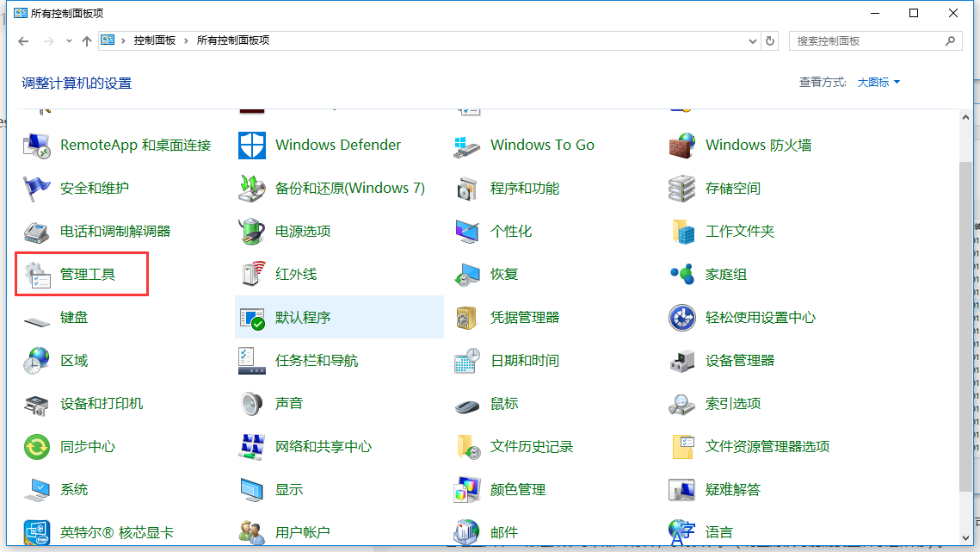The image size is (980, 552).
Task: Click the back navigation arrow
Action: click(x=22, y=40)
